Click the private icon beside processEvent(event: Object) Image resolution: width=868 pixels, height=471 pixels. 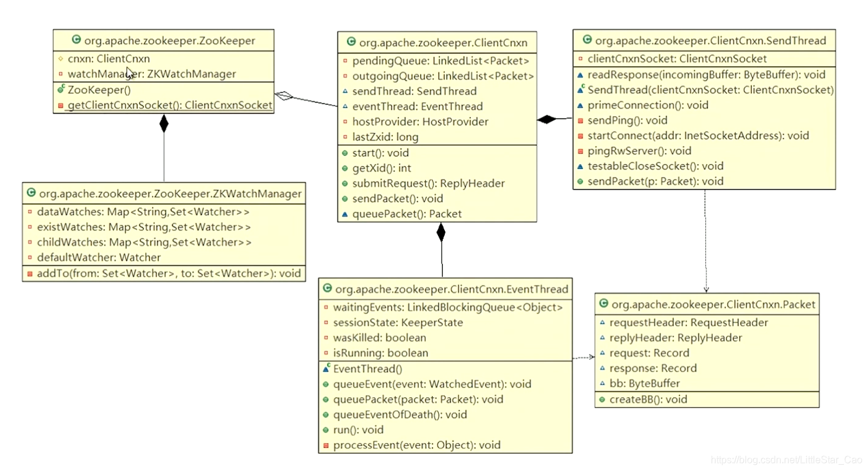(326, 445)
